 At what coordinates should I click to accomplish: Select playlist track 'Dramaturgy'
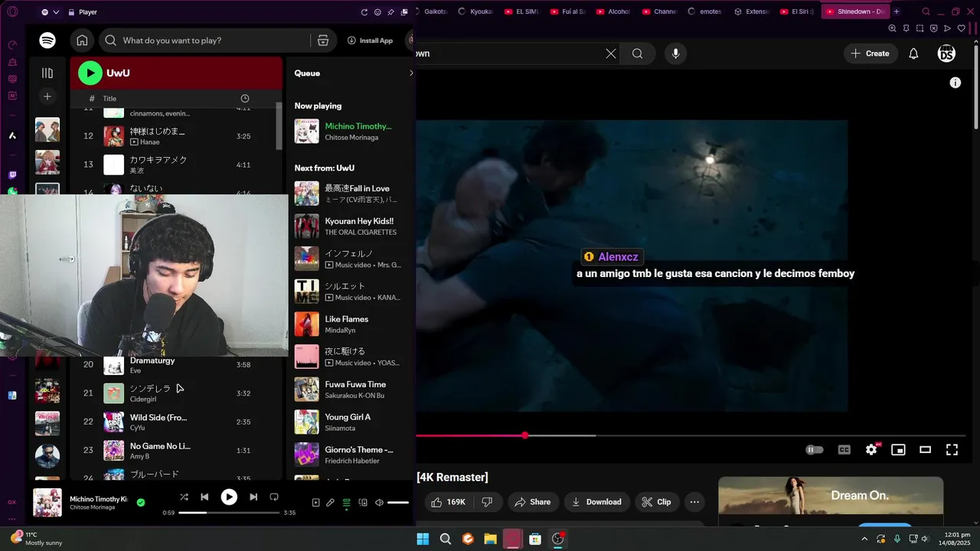point(177,364)
